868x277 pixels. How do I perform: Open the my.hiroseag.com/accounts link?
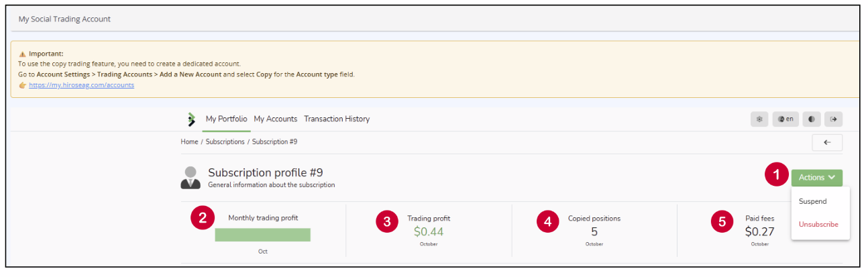pos(81,85)
